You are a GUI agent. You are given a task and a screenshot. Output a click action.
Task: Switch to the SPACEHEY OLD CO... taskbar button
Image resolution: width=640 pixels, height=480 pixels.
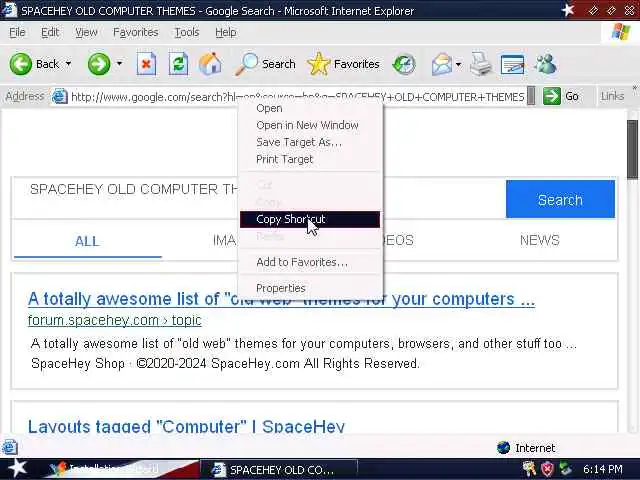point(280,470)
